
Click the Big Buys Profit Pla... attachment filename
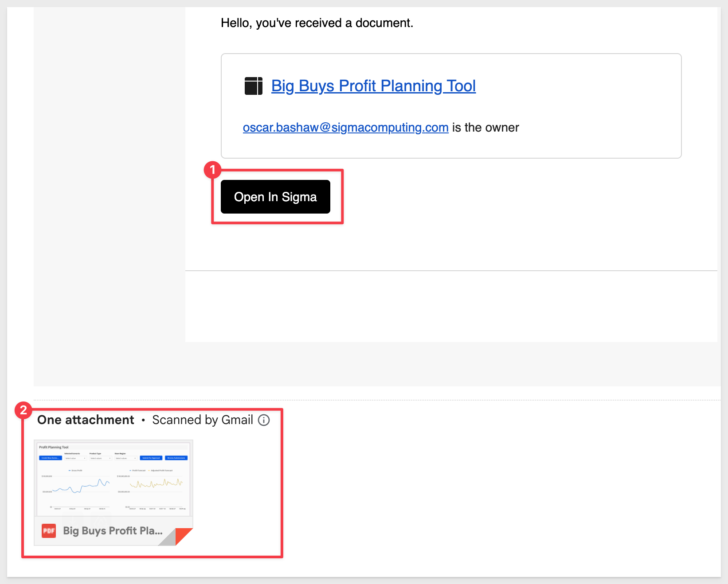click(x=113, y=531)
